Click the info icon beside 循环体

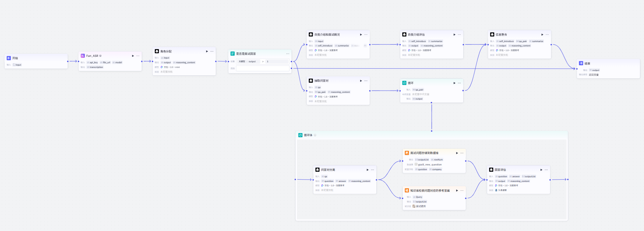coord(315,135)
